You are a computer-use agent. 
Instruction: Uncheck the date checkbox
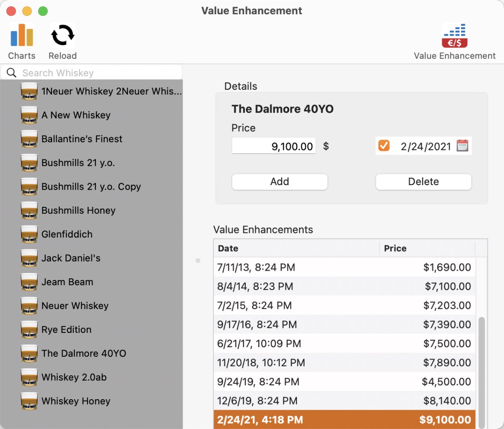(x=384, y=146)
